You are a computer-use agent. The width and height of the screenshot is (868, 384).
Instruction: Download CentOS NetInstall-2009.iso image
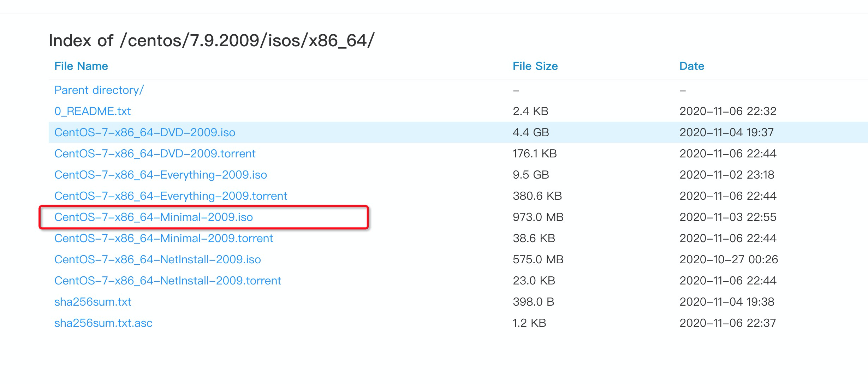click(157, 259)
